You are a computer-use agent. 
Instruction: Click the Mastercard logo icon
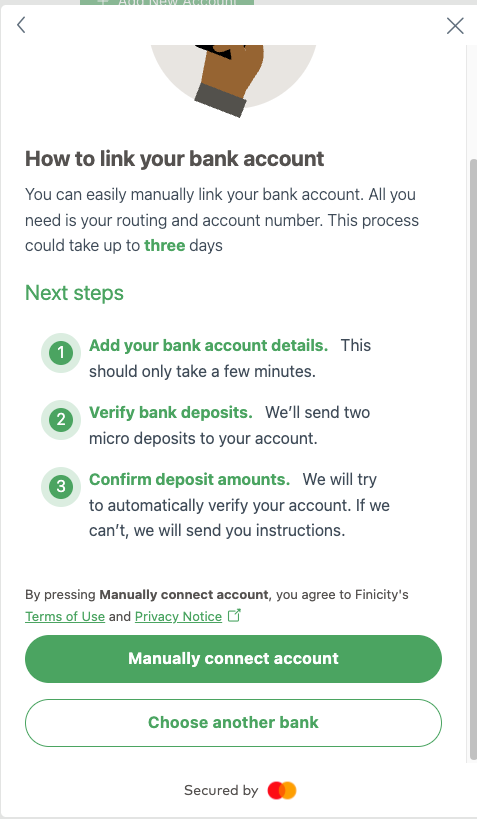tap(282, 790)
